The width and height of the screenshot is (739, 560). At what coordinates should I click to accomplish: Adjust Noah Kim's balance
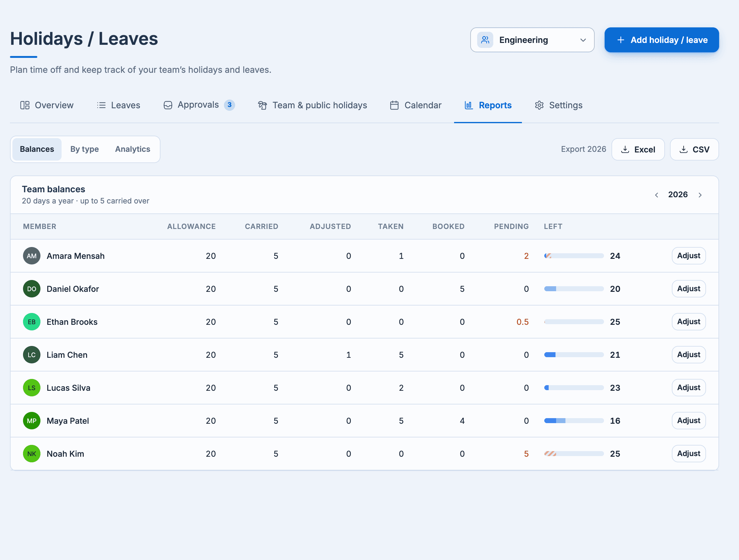pos(689,454)
